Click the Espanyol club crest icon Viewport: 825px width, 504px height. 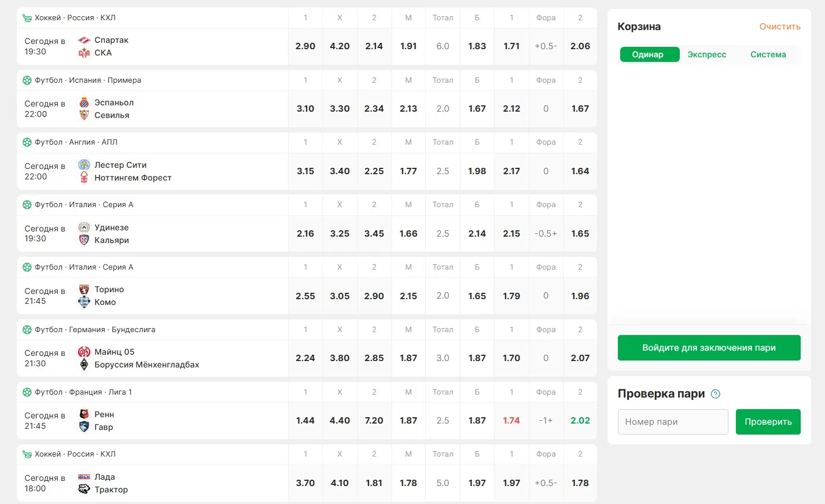tap(84, 102)
